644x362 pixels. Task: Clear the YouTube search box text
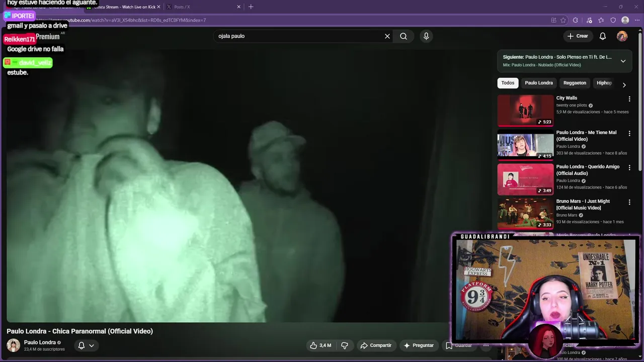coord(387,36)
